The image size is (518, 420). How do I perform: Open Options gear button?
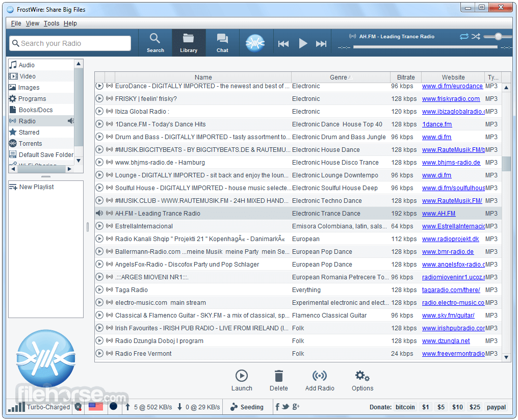point(362,380)
